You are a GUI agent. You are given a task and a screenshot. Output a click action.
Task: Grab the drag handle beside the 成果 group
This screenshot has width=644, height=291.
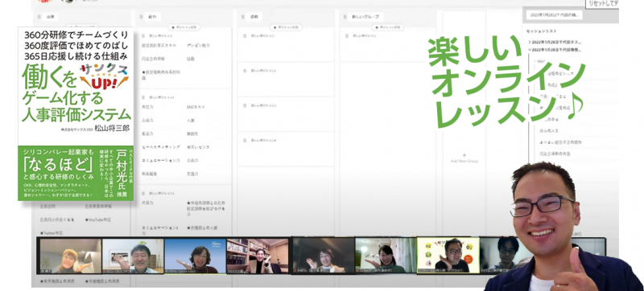click(39, 17)
